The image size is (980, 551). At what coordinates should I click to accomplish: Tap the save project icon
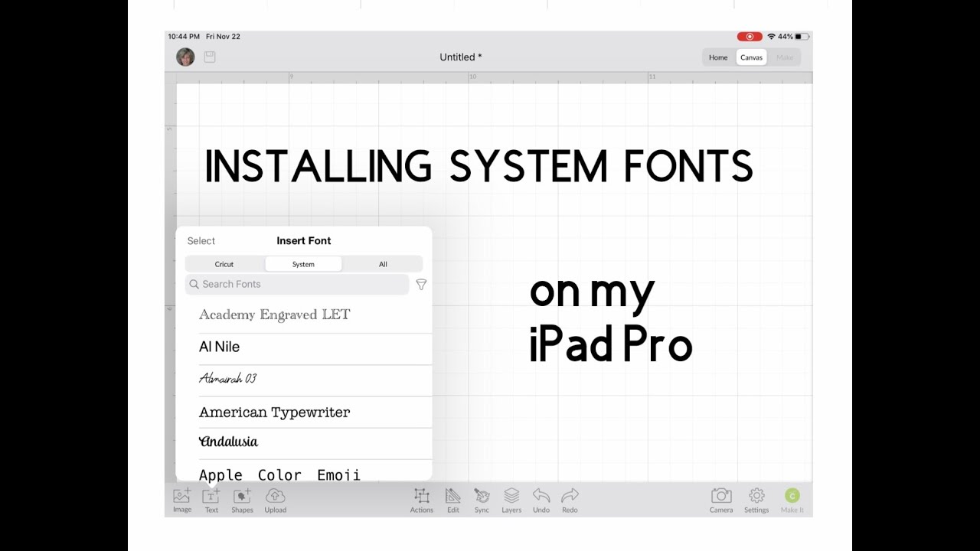pyautogui.click(x=210, y=57)
